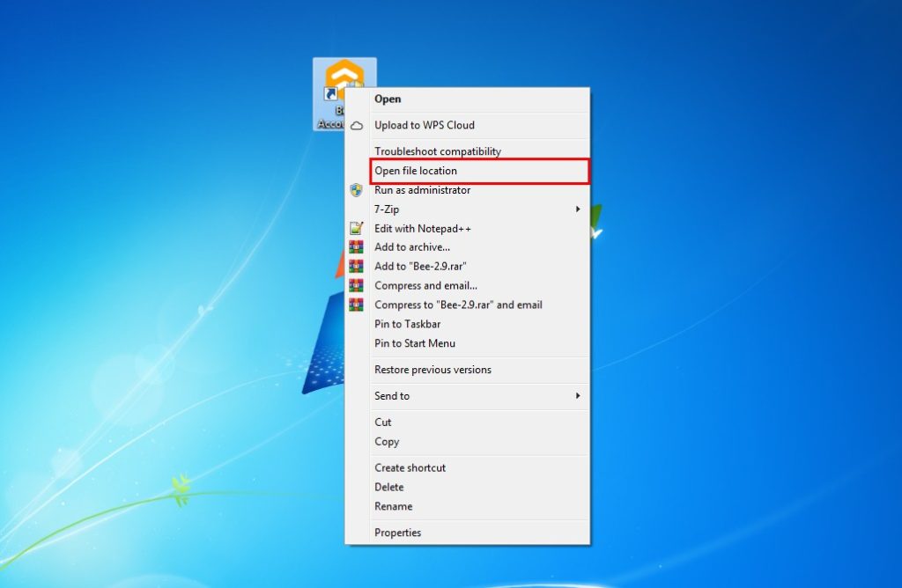Open Properties from the context menu
This screenshot has height=588, width=902.
pos(397,533)
